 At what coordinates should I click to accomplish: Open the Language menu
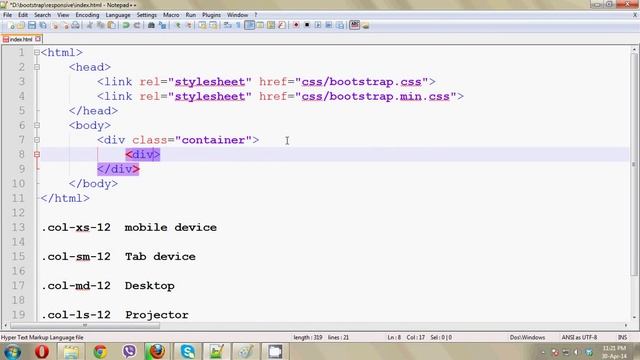click(118, 15)
